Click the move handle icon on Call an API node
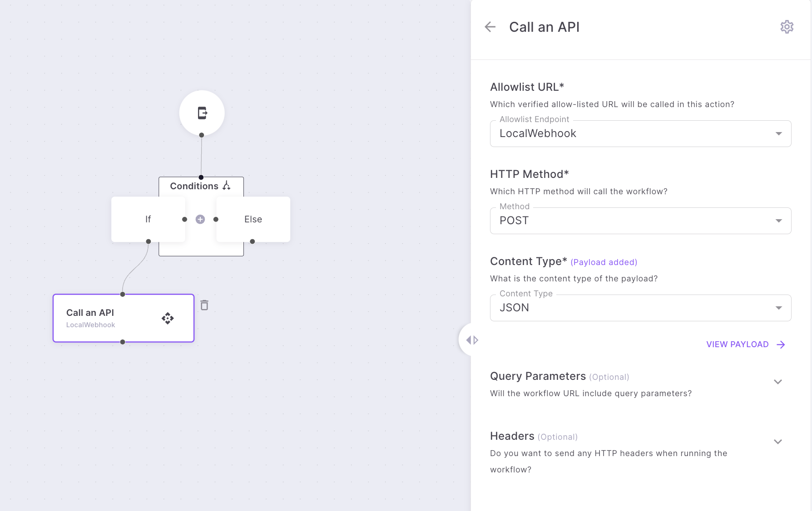Image resolution: width=812 pixels, height=511 pixels. [168, 318]
